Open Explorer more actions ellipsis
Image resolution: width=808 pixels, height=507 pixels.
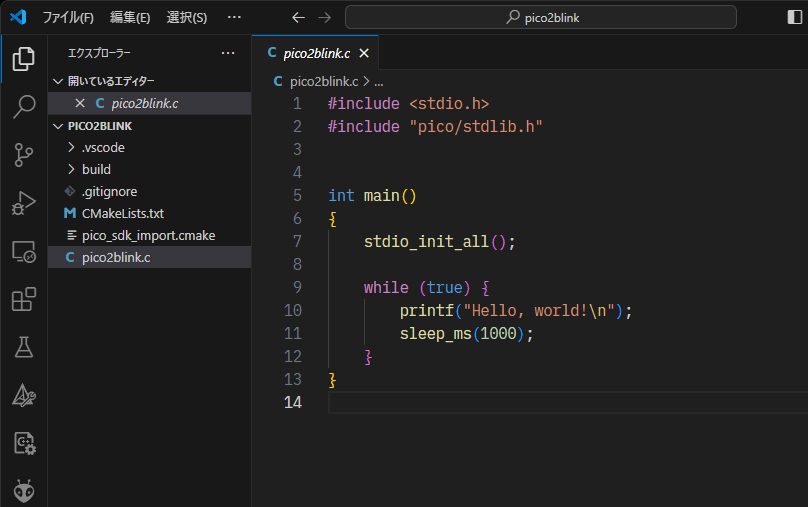[x=228, y=53]
